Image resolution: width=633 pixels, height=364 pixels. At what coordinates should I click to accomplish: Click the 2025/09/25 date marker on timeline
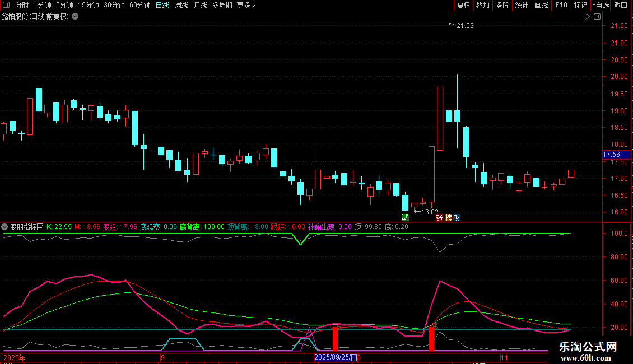click(x=336, y=357)
